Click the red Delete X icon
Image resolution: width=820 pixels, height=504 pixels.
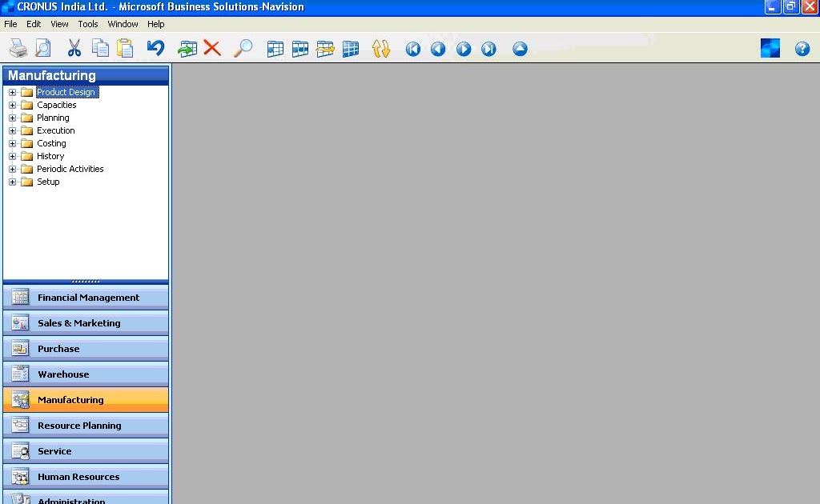pos(211,49)
